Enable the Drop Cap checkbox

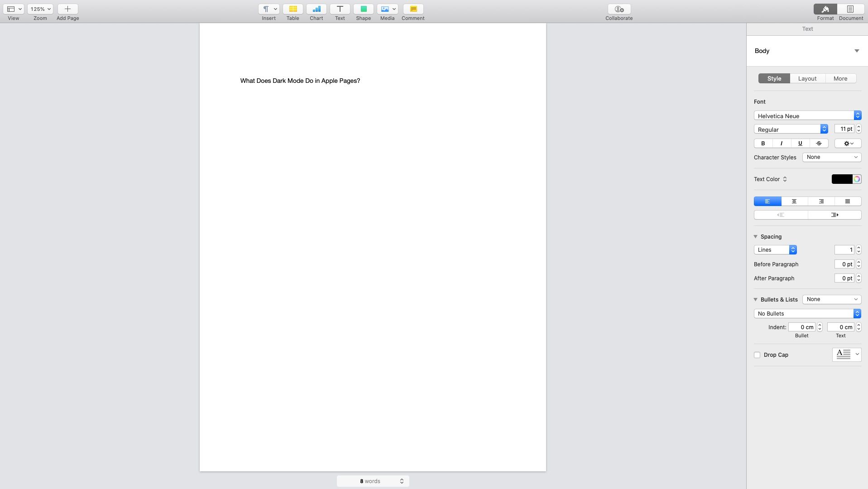(757, 355)
